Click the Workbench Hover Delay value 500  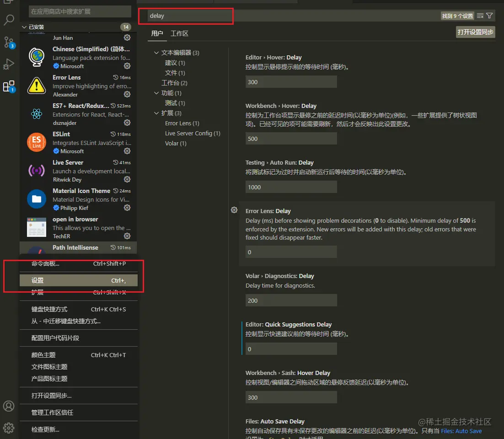[291, 139]
